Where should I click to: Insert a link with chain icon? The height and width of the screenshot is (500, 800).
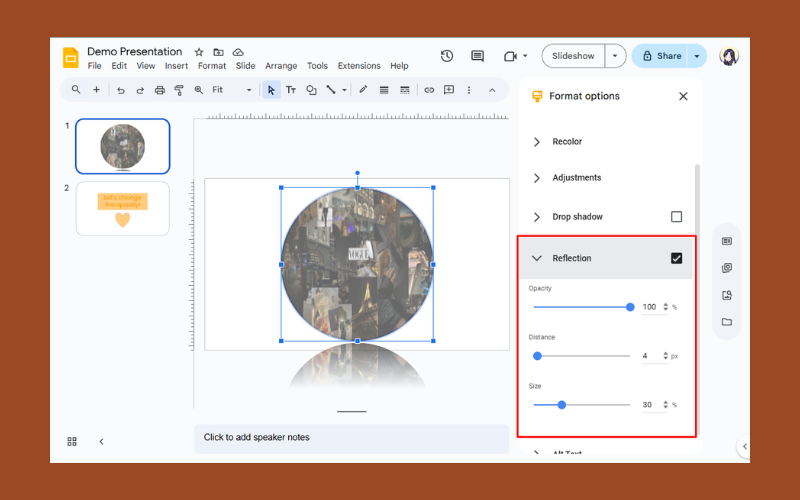coord(429,90)
